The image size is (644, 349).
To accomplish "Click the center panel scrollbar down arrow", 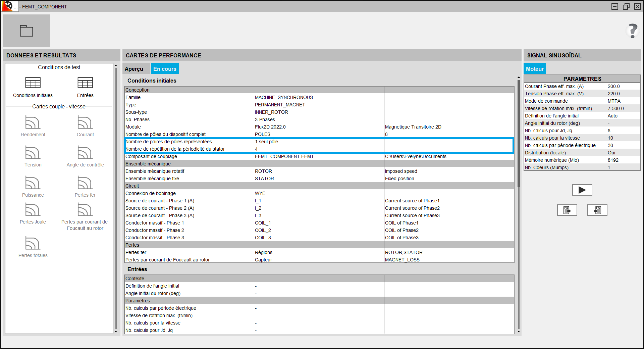I will click(519, 332).
